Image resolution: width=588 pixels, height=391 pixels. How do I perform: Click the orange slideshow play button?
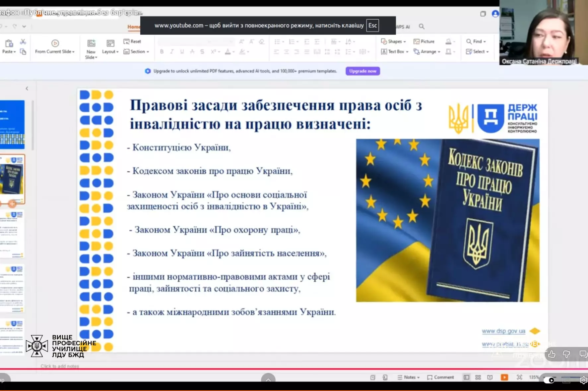[504, 377]
